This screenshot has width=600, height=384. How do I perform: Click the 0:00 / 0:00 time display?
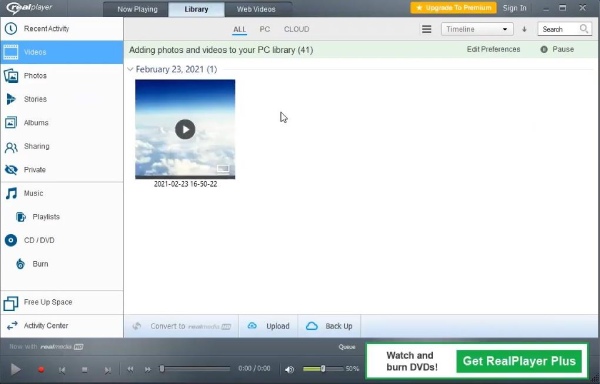[254, 369]
